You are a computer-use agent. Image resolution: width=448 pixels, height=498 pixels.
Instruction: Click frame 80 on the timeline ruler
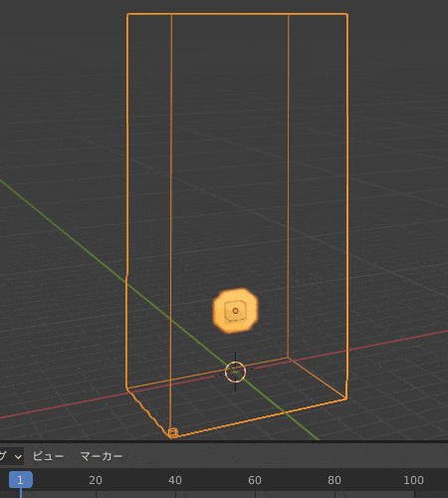(x=335, y=480)
